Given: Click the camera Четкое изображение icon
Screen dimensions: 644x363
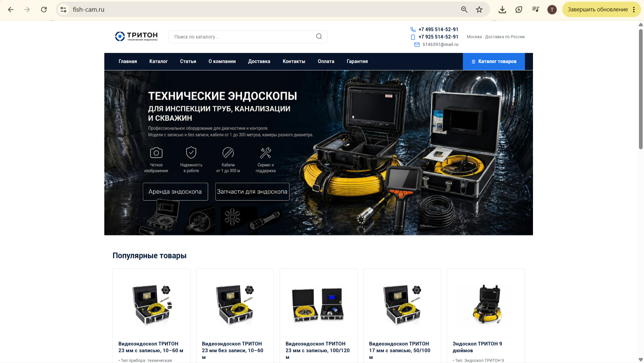Looking at the screenshot, I should (x=156, y=153).
